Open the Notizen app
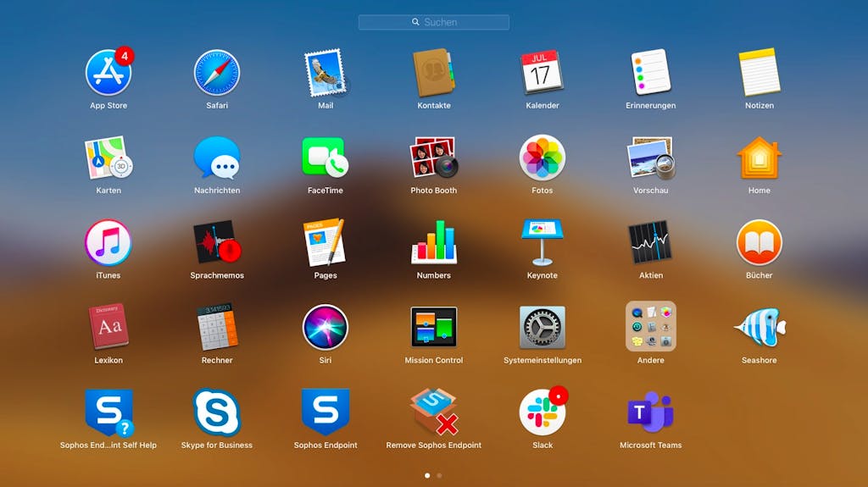Viewport: 868px width, 487px height. point(759,73)
